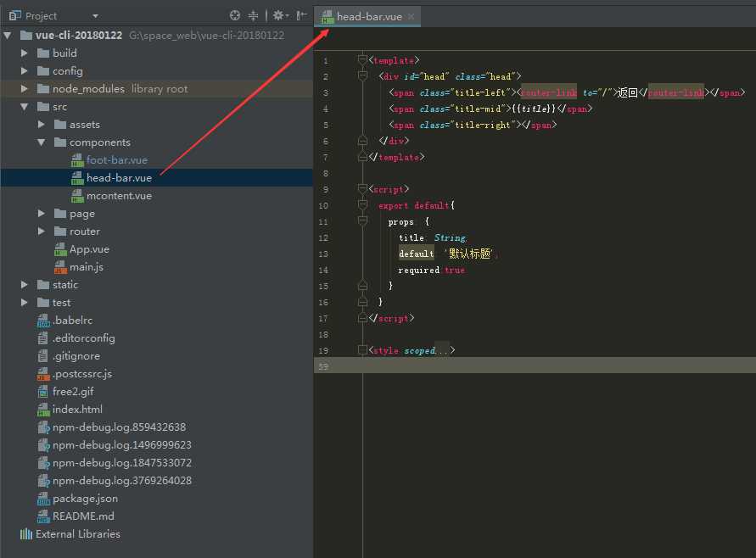Expand the test folder arrow
This screenshot has height=558, width=756.
point(24,303)
